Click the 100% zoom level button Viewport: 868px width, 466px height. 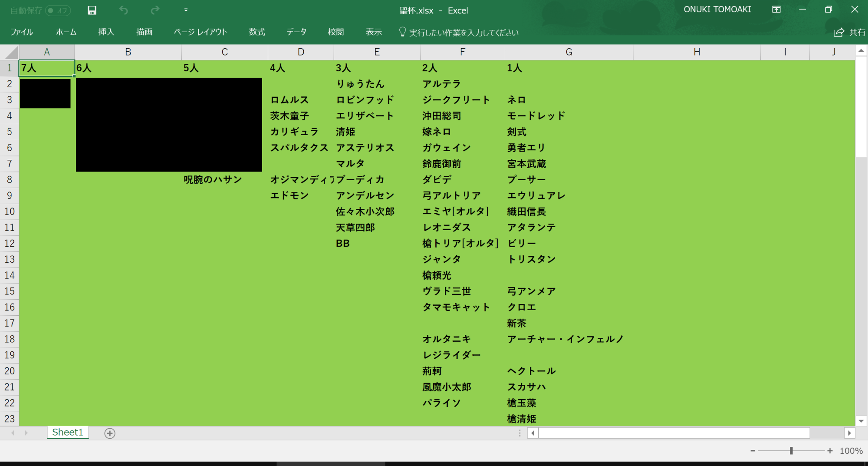pos(851,451)
